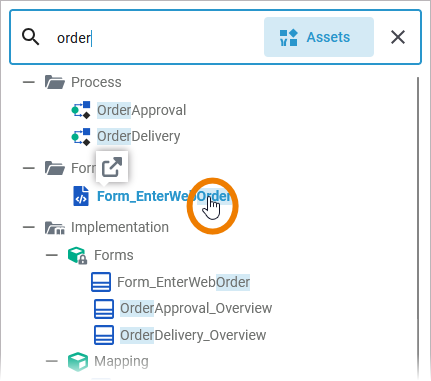
Task: Collapse the Implementation folder
Action: click(x=29, y=227)
